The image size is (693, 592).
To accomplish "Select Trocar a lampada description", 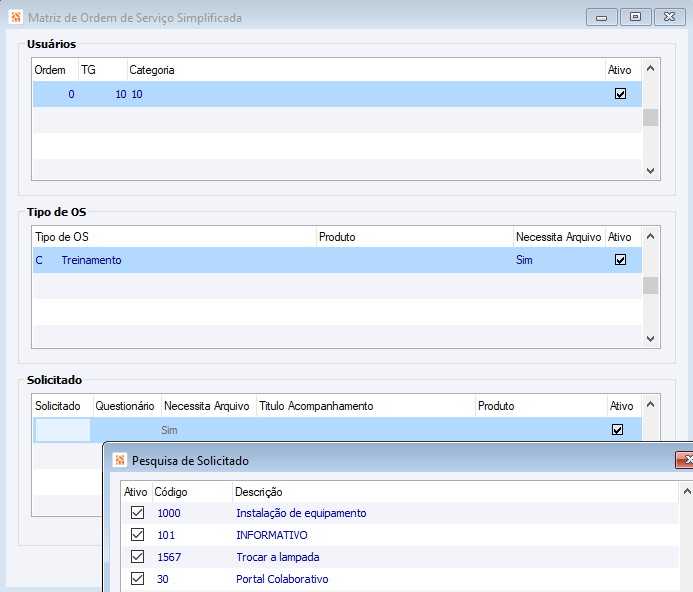I will [278, 557].
